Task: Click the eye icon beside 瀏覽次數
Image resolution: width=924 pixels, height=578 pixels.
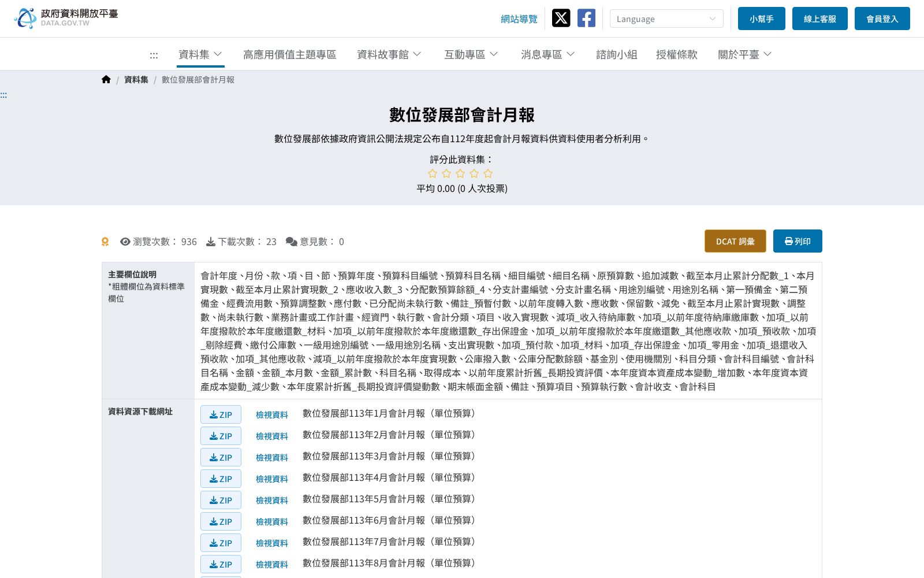Action: point(125,242)
